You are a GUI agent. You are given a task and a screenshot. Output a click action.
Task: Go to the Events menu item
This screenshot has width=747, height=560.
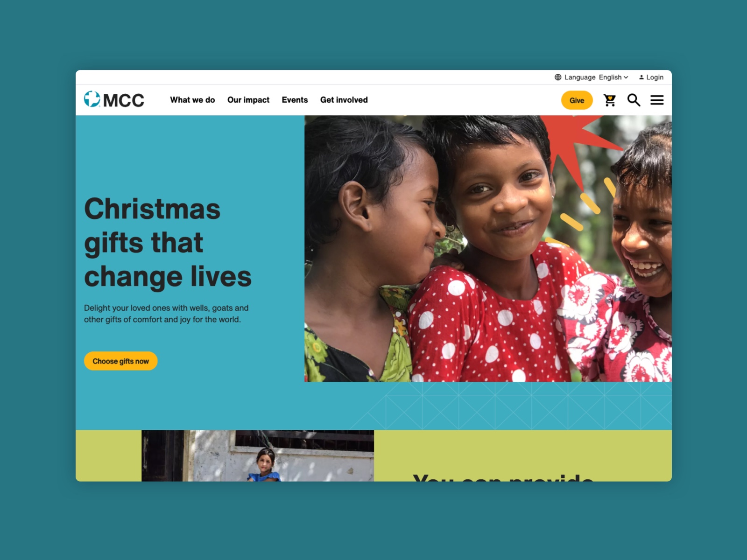[295, 100]
